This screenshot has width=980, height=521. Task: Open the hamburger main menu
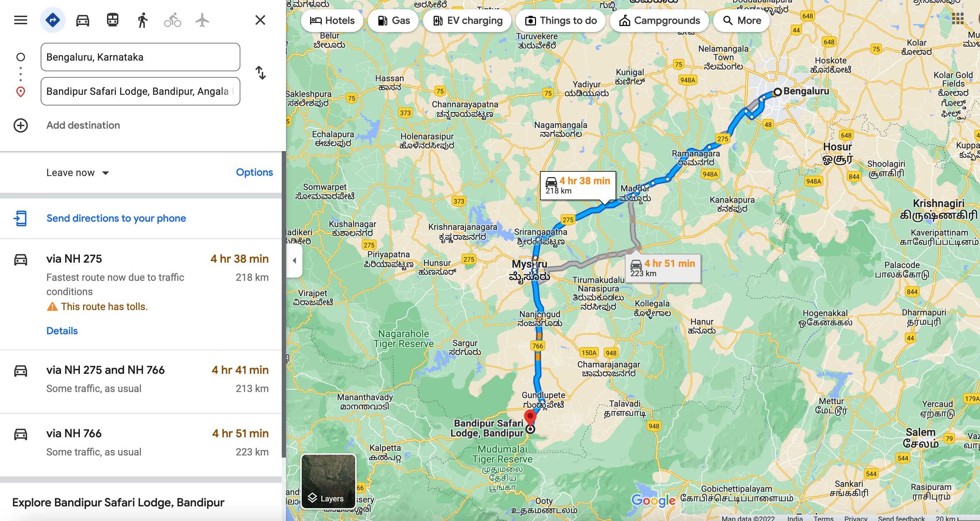[x=21, y=20]
